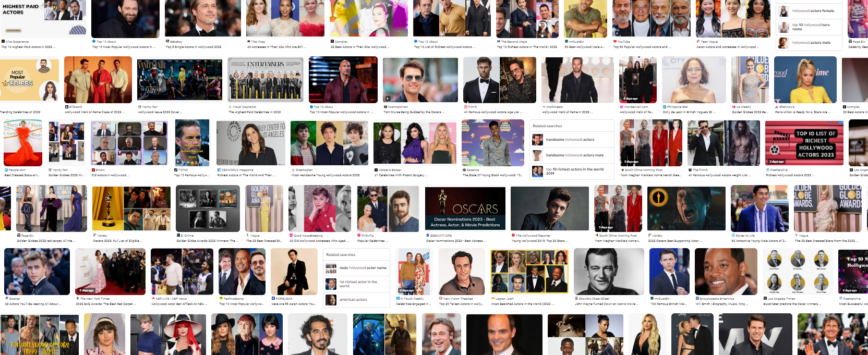Open the "Entertainers" Visual Capitalist infographic thumbnail
The width and height of the screenshot is (868, 355).
coord(266,79)
